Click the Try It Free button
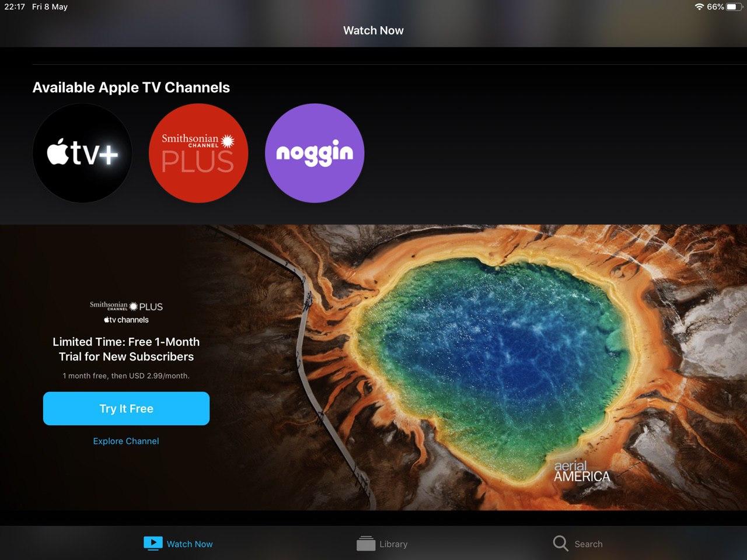This screenshot has width=747, height=560. point(126,408)
